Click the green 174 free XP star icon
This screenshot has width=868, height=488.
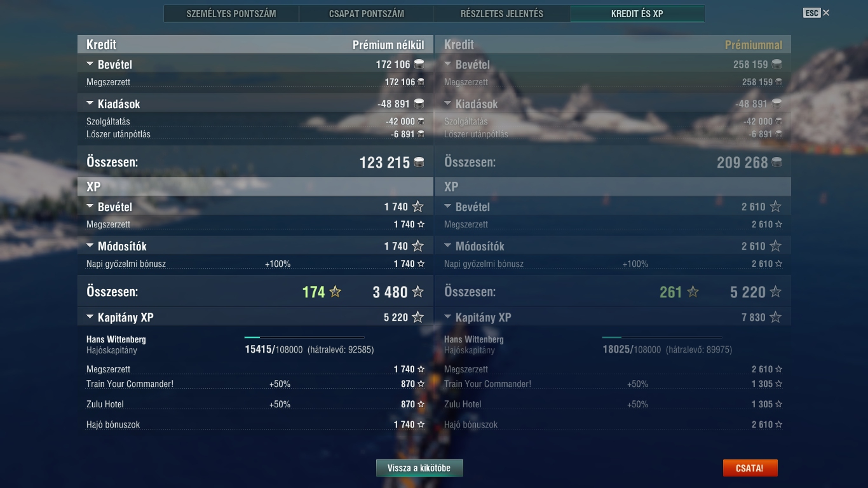pyautogui.click(x=335, y=292)
